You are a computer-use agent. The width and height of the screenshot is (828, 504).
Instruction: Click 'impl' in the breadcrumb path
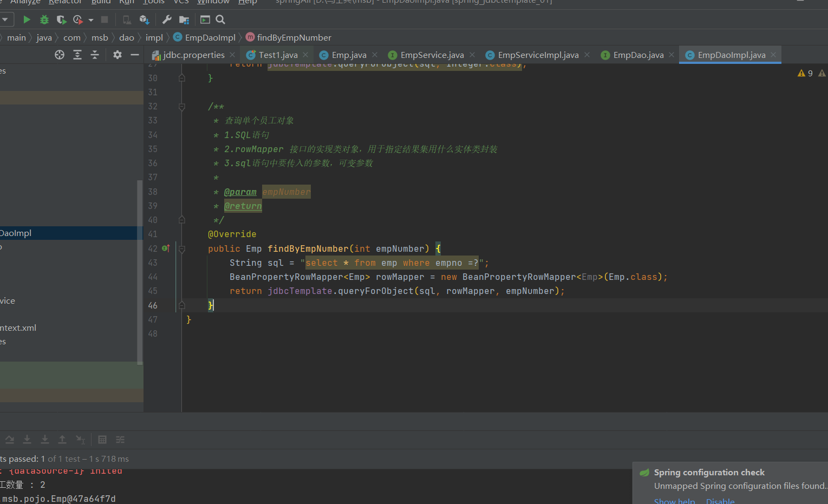pyautogui.click(x=154, y=37)
